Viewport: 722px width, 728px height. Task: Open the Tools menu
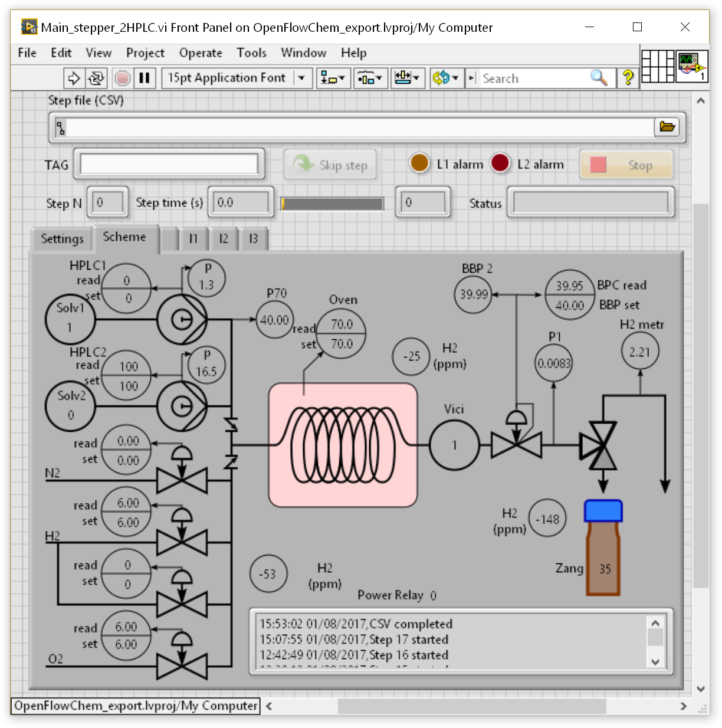tap(251, 53)
